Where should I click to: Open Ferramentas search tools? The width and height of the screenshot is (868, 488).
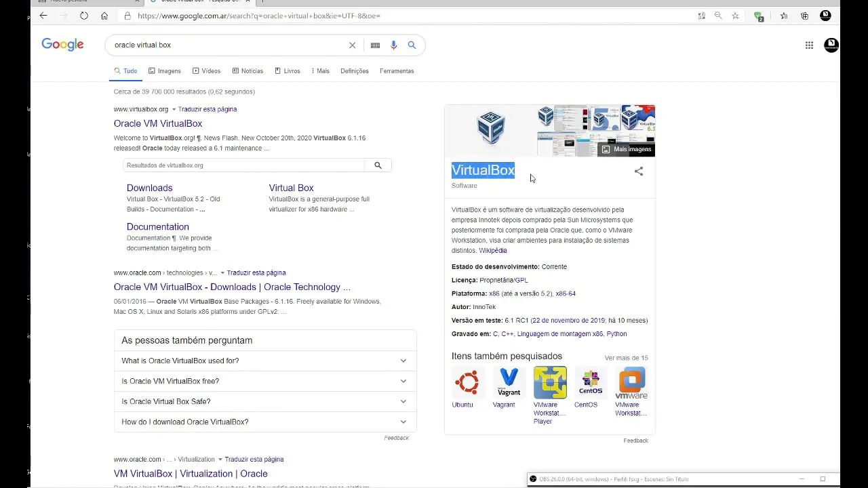tap(397, 70)
